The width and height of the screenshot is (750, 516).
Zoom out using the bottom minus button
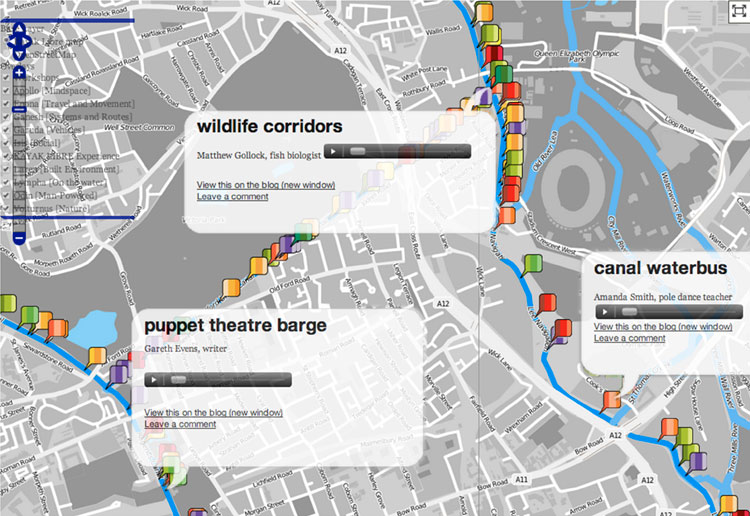coord(19,238)
